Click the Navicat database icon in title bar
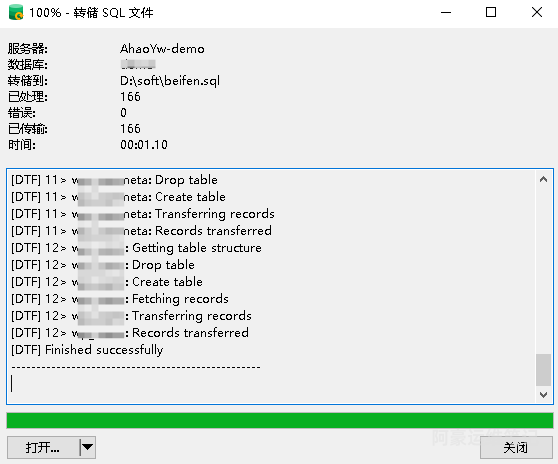The width and height of the screenshot is (558, 464). tap(16, 12)
